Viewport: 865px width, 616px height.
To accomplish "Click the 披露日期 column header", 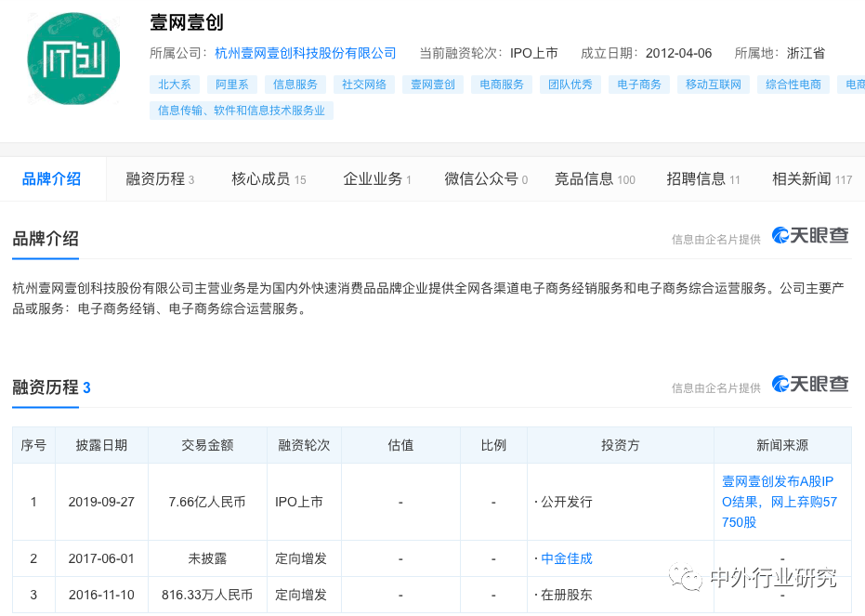I will [x=101, y=445].
